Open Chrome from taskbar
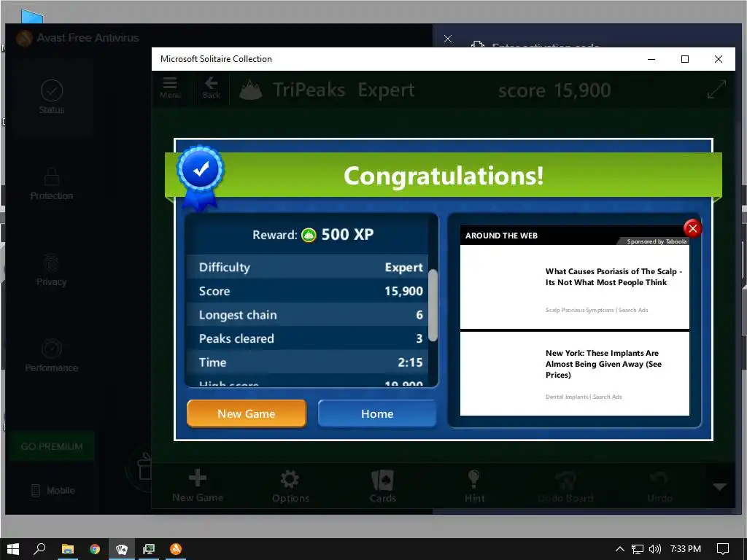The width and height of the screenshot is (747, 560). (94, 549)
